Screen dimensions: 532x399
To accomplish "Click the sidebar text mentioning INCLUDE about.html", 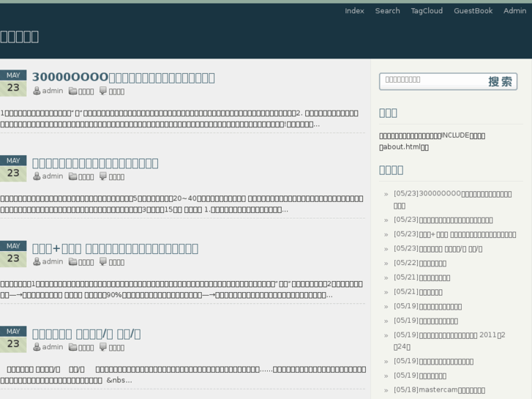I will pyautogui.click(x=432, y=141).
